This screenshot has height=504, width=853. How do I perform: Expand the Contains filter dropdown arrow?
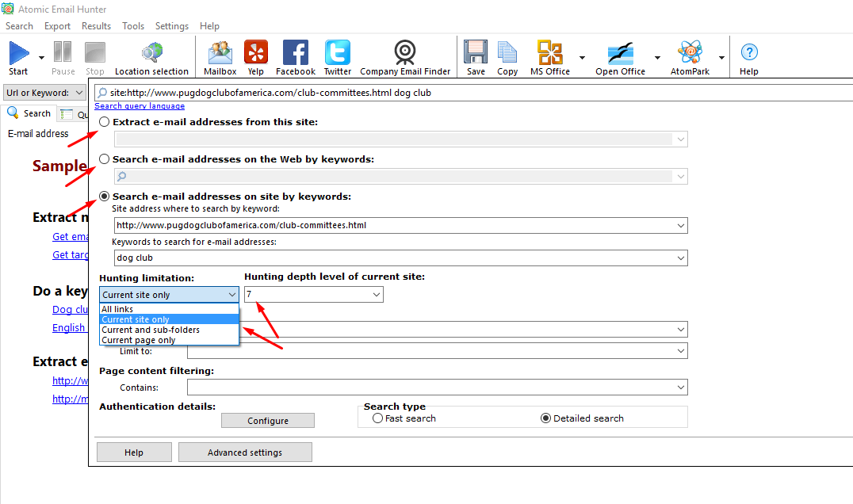(x=680, y=387)
